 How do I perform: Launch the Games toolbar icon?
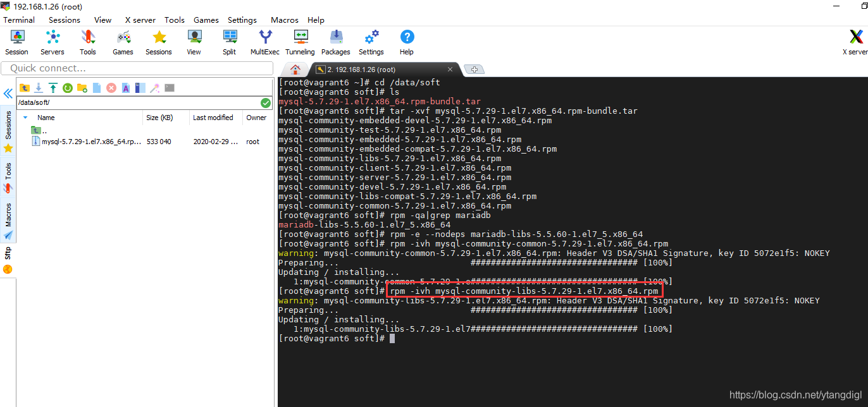tap(123, 42)
